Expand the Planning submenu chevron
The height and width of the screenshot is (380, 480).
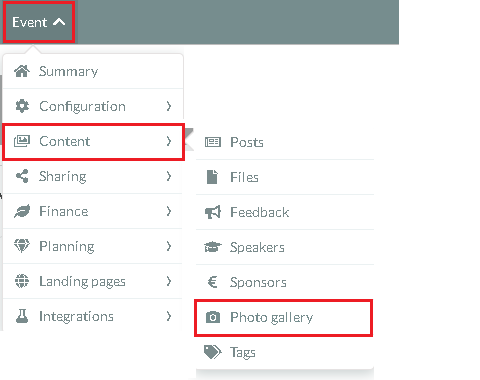169,246
